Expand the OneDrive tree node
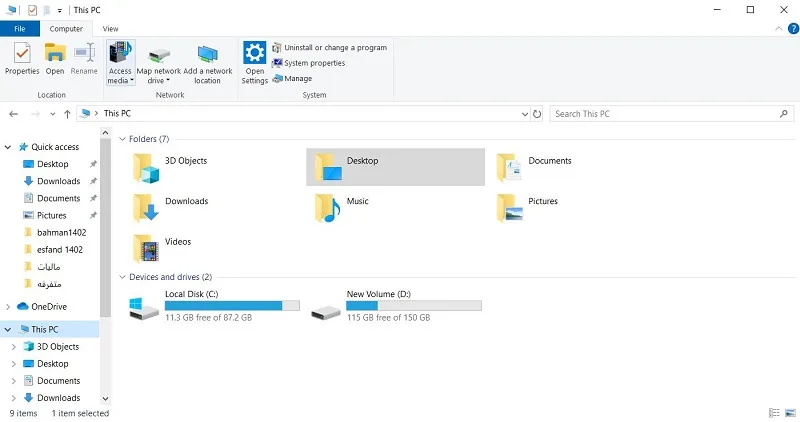Image resolution: width=800 pixels, height=422 pixels. pyautogui.click(x=8, y=307)
